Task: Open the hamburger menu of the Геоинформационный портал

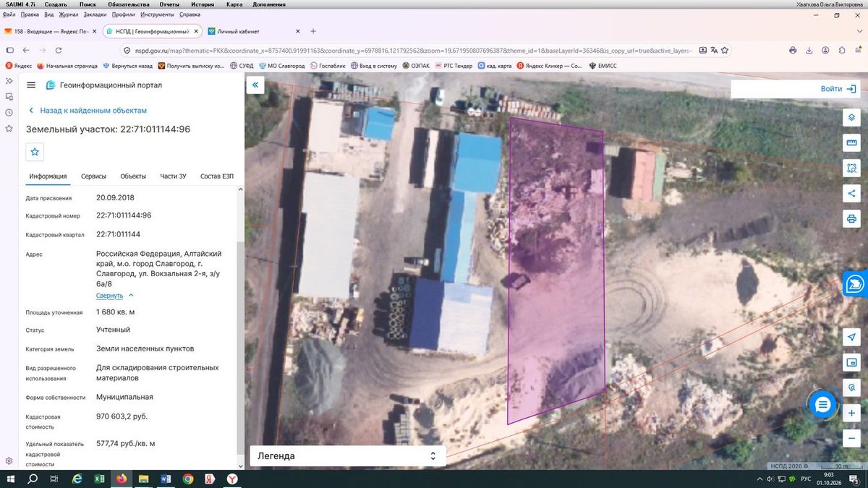Action: click(31, 85)
